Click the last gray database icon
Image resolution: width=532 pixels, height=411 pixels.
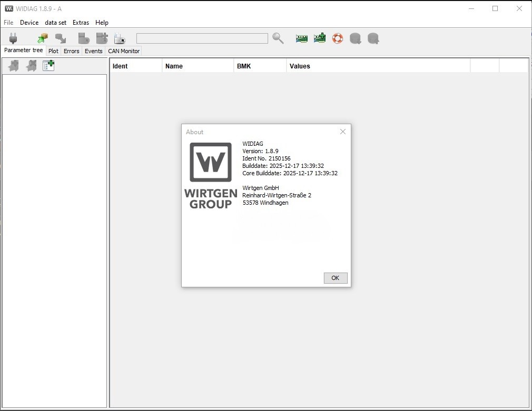coord(373,38)
